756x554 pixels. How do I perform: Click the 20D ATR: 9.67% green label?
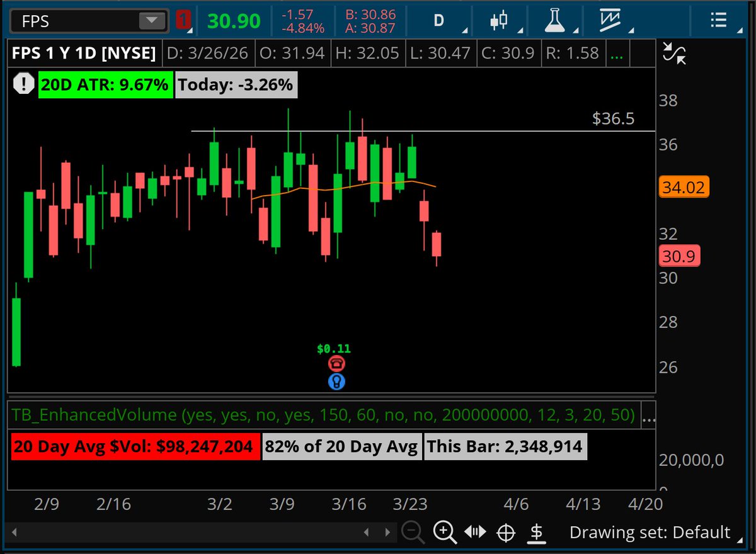[x=105, y=84]
